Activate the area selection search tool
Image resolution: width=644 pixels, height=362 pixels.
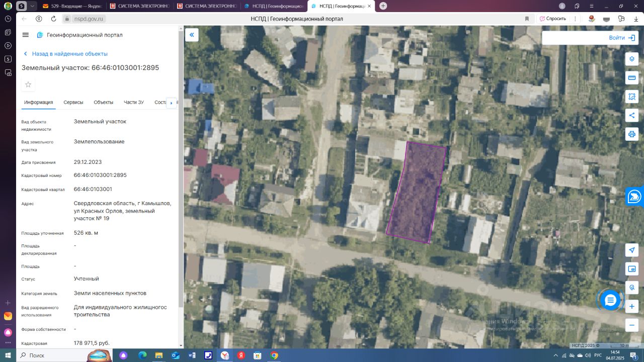point(632,97)
